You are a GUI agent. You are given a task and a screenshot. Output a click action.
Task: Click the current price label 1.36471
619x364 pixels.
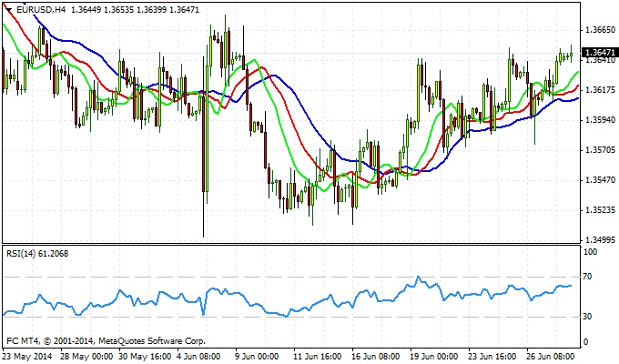pyautogui.click(x=601, y=53)
